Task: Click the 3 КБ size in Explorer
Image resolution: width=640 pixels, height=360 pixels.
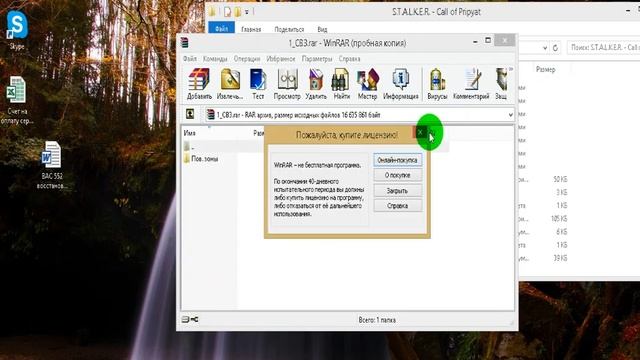Action: tap(562, 192)
